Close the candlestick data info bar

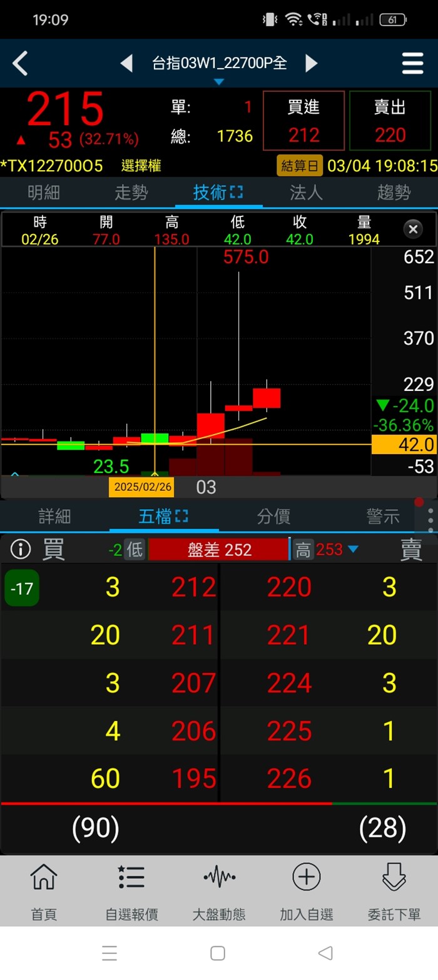(x=412, y=230)
